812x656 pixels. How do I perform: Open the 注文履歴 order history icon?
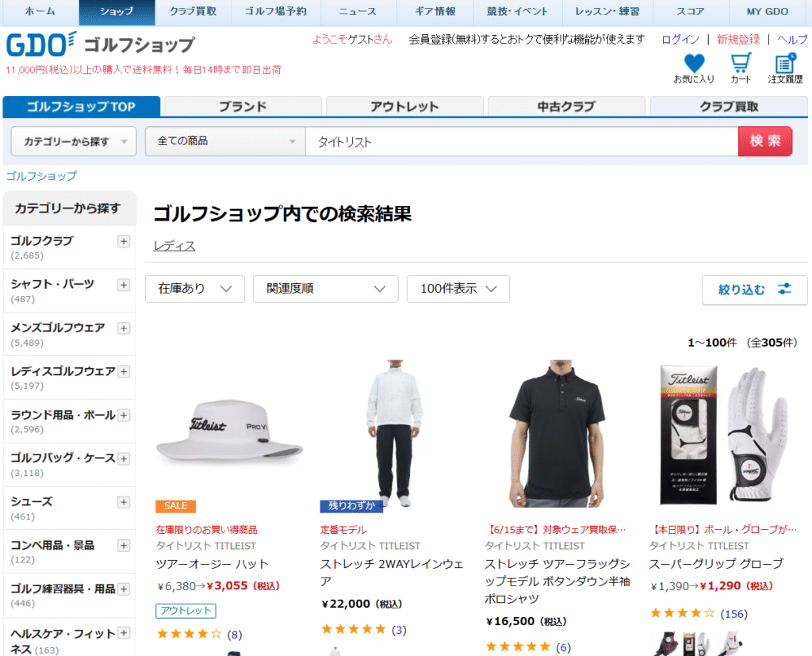[785, 63]
